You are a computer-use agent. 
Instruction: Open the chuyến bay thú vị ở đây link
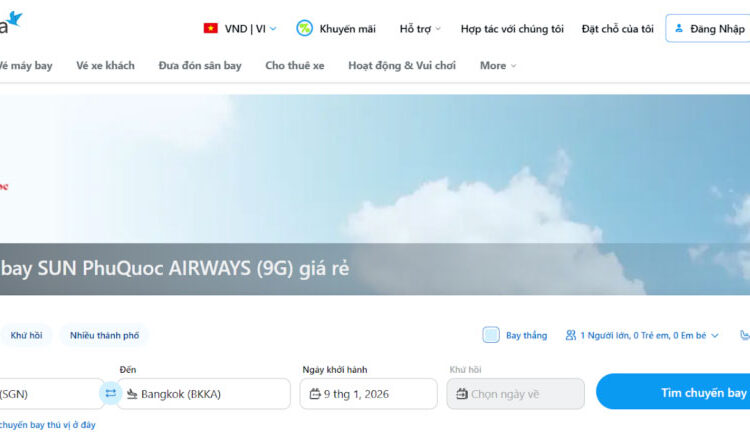48,425
